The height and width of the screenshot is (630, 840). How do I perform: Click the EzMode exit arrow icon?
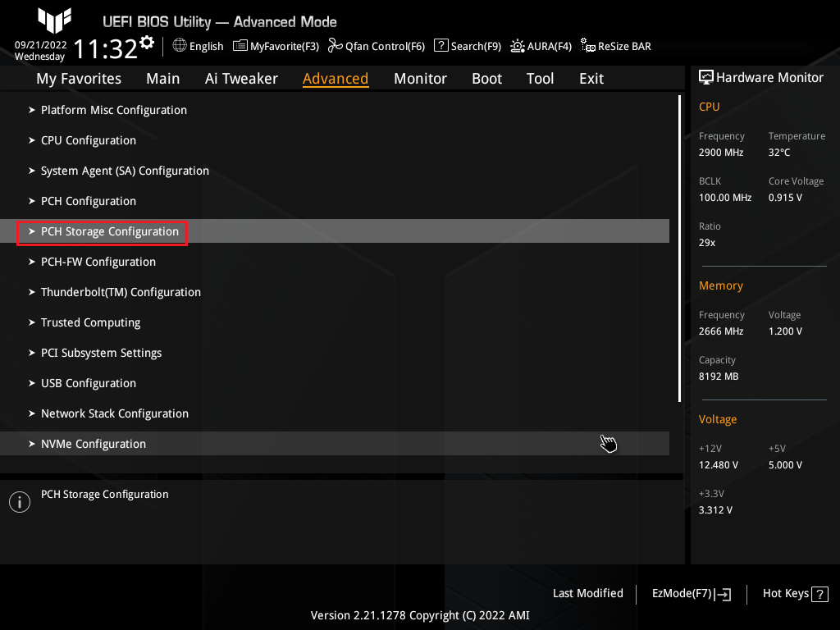tap(724, 594)
